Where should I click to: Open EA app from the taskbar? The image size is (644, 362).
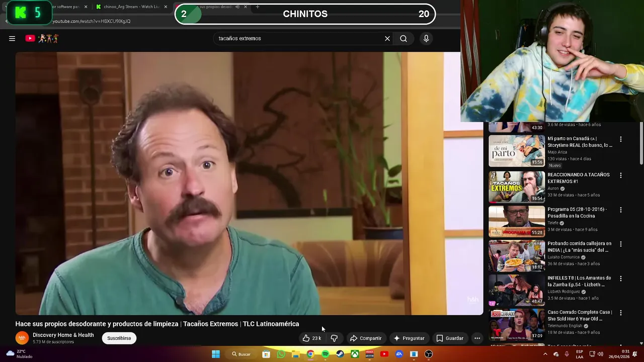pos(399,354)
